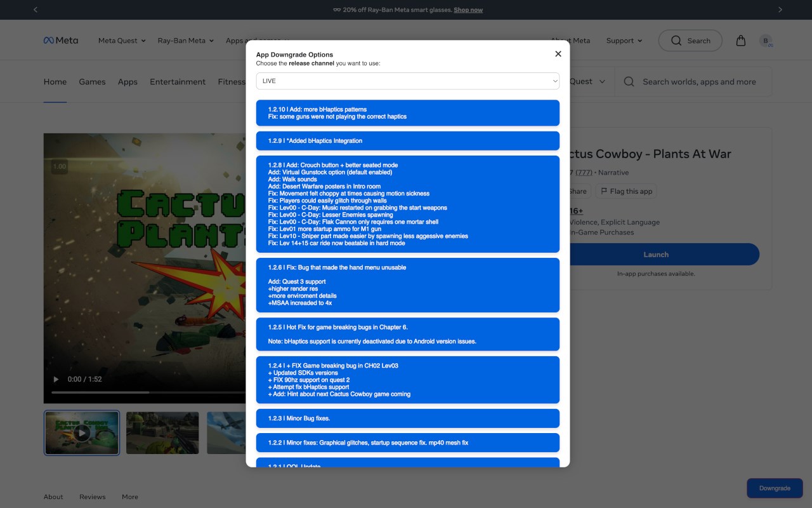Switch to the Games tab
The width and height of the screenshot is (812, 508).
coord(92,82)
